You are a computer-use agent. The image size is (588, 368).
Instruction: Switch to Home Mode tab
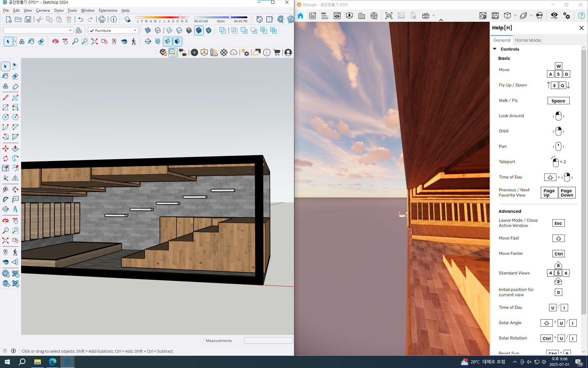click(528, 40)
